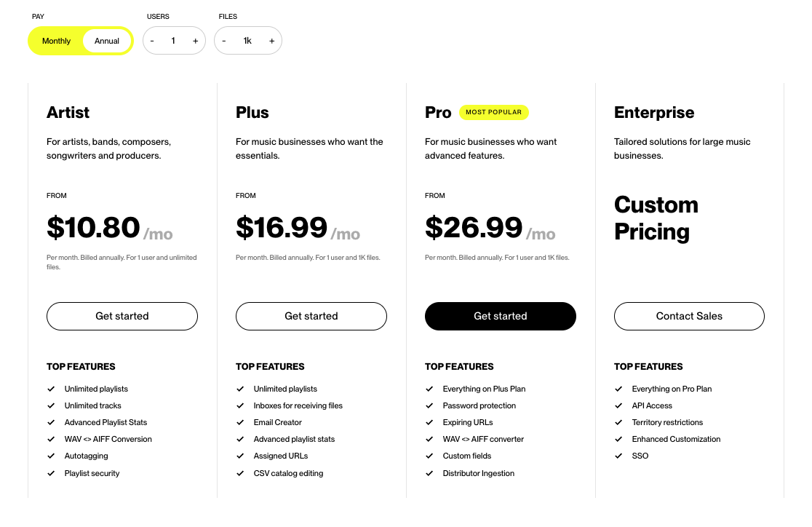Click the checkmark beside Expiring URLs
This screenshot has height=527, width=812.
pos(429,422)
